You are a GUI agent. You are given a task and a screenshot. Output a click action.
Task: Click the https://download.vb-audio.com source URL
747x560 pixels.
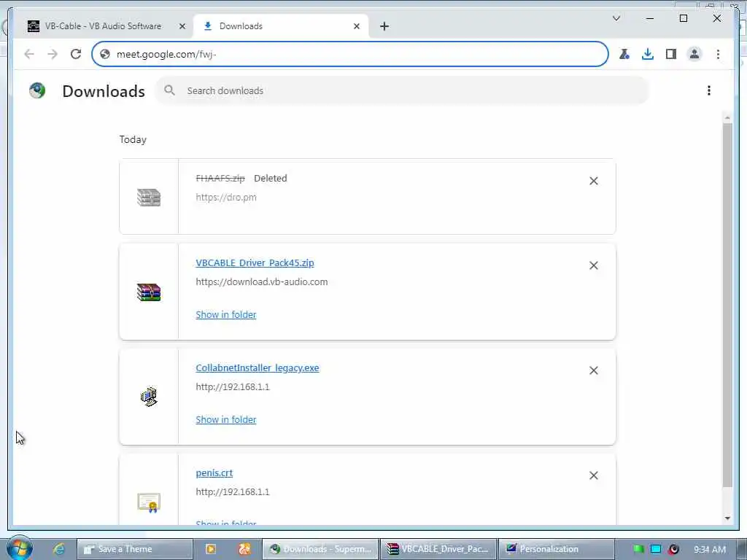click(262, 282)
